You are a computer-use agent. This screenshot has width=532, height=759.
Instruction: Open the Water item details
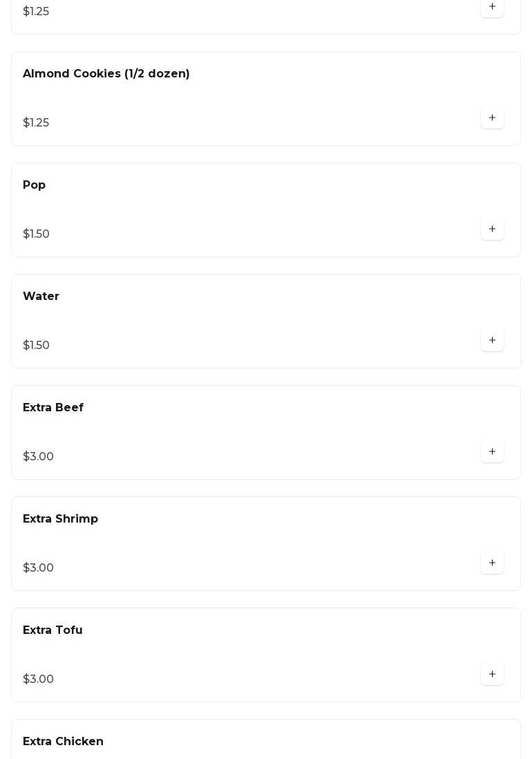(x=41, y=297)
